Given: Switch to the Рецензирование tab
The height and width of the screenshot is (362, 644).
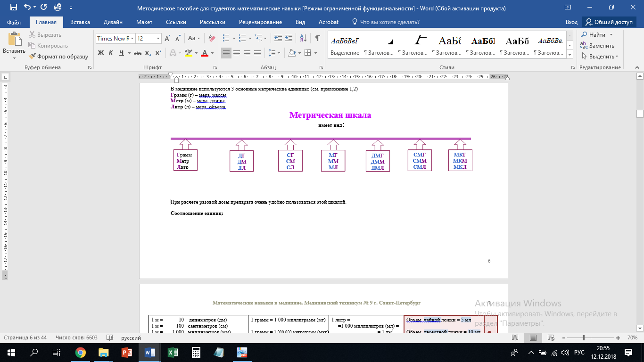Looking at the screenshot, I should 260,22.
